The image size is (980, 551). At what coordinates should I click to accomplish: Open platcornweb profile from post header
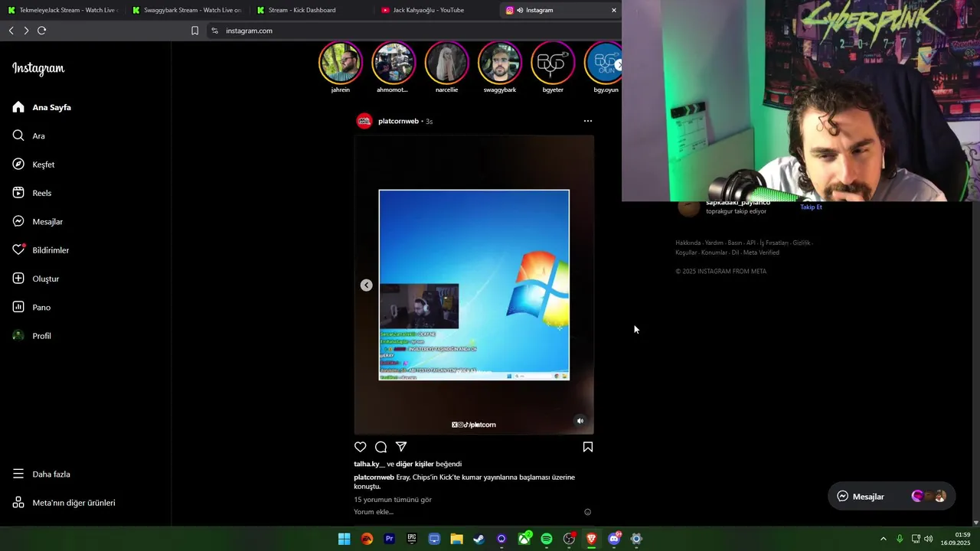click(398, 121)
